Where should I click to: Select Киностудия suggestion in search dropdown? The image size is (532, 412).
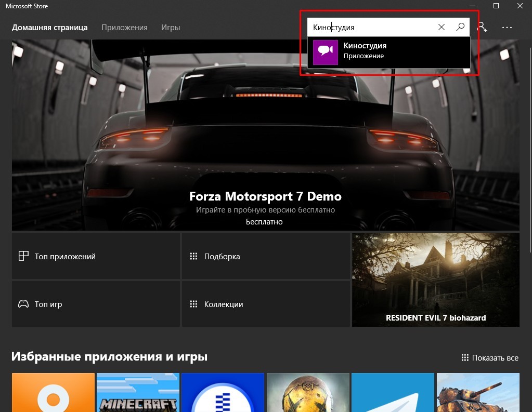point(389,52)
